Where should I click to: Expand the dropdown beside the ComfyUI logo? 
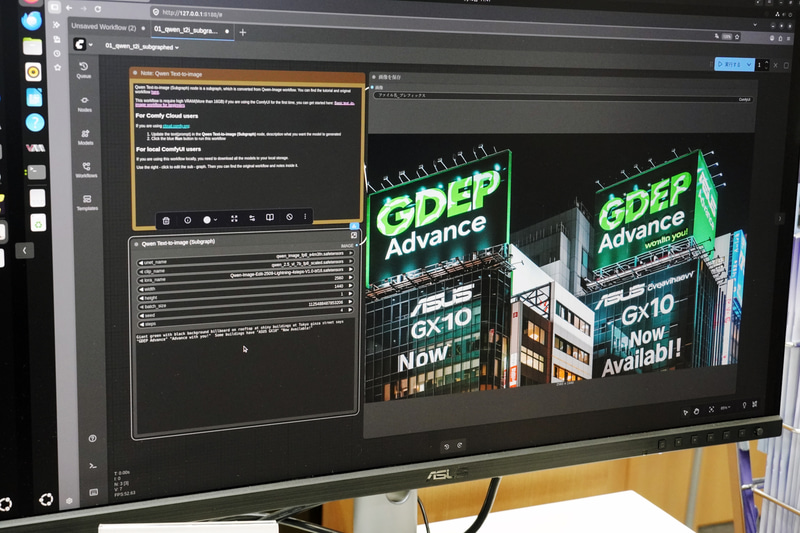pos(91,45)
